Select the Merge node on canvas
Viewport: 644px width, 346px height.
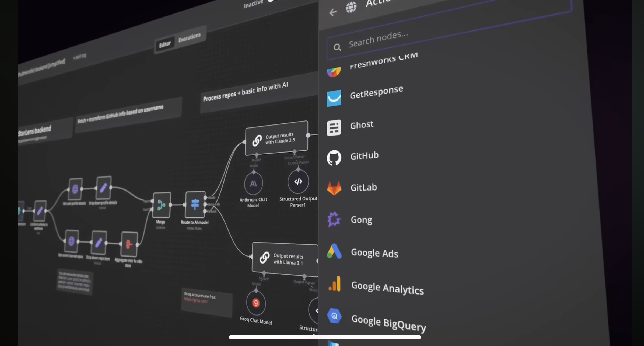[x=162, y=205]
